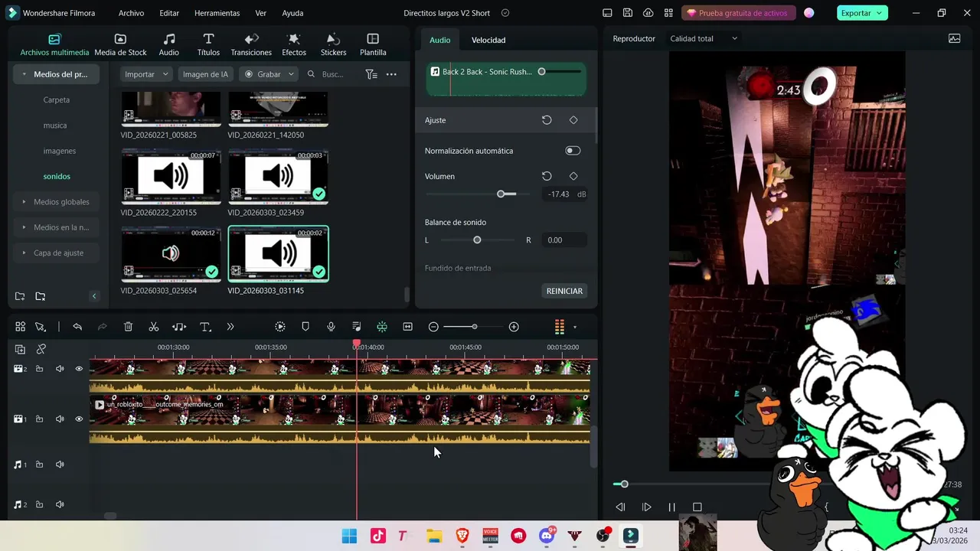
Task: Open the Editar menu
Action: [169, 13]
